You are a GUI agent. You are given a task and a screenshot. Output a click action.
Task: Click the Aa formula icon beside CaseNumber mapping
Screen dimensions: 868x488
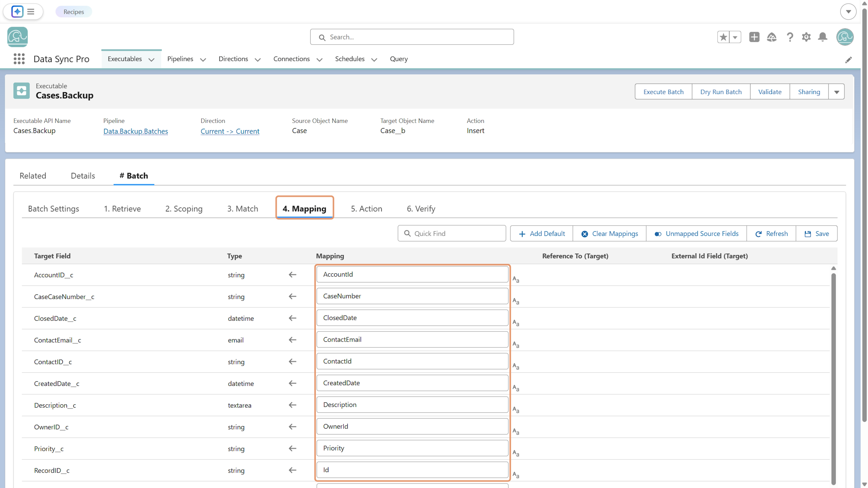click(516, 301)
